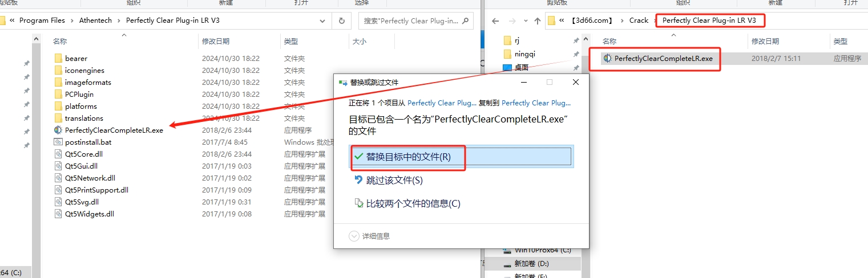The height and width of the screenshot is (278, 868).
Task: Click Program Files in the left address bar
Action: coord(42,21)
